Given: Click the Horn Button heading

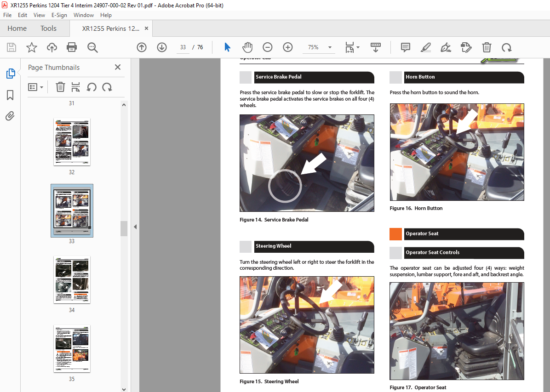Looking at the screenshot, I should point(420,77).
